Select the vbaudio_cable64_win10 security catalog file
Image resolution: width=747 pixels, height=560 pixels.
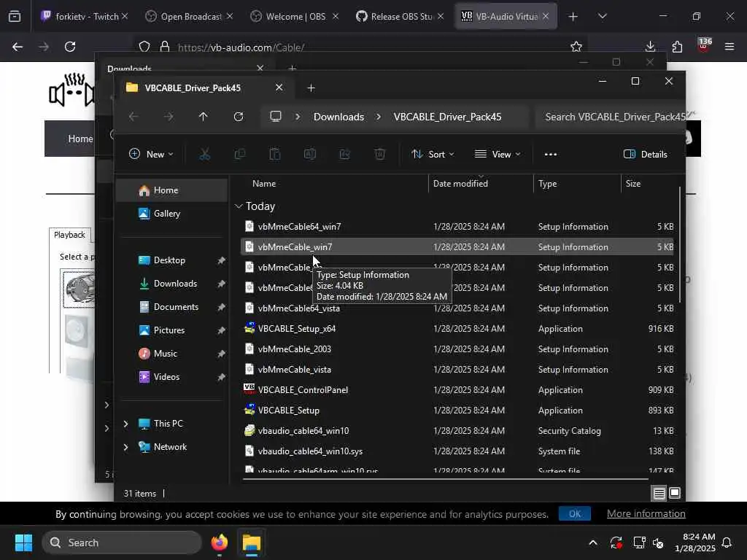pos(457,430)
